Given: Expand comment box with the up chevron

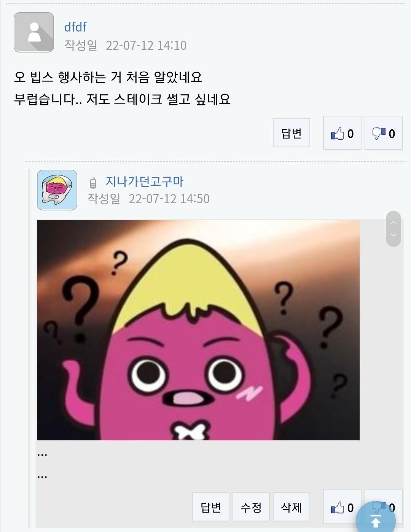Looking at the screenshot, I should pyautogui.click(x=393, y=222).
